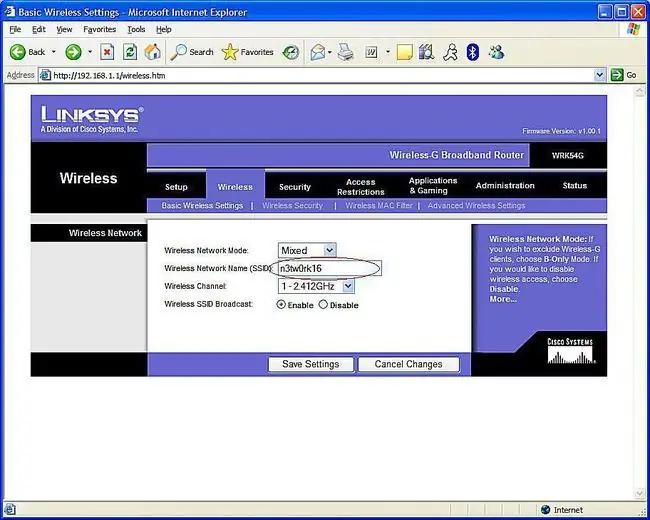Open the Forward button history arrow
This screenshot has width=650, height=520.
point(90,52)
